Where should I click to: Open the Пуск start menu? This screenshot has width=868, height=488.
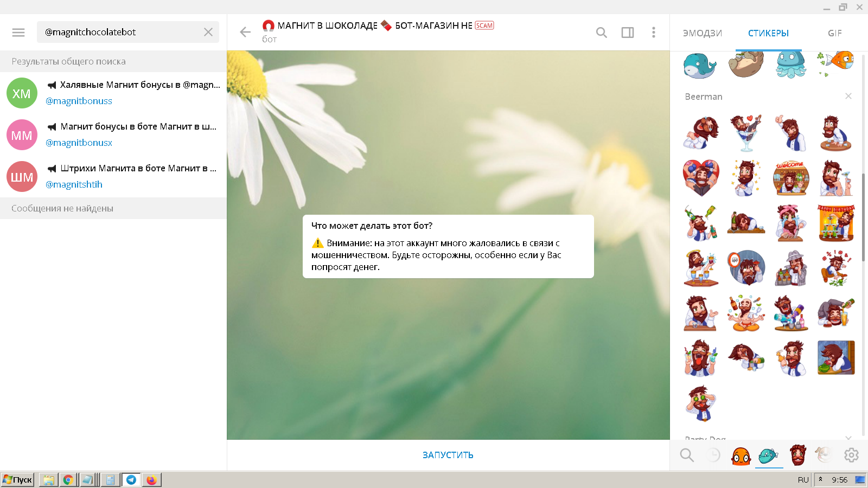[x=18, y=479]
